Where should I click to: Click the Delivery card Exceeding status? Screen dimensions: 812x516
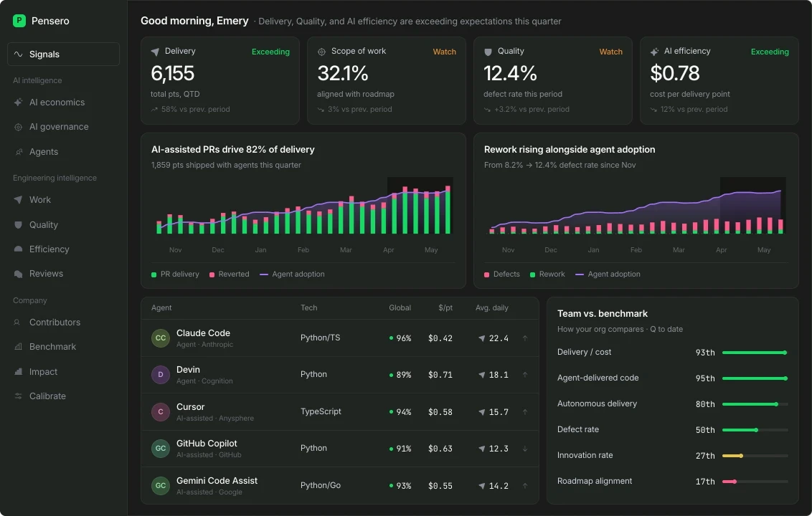(270, 52)
